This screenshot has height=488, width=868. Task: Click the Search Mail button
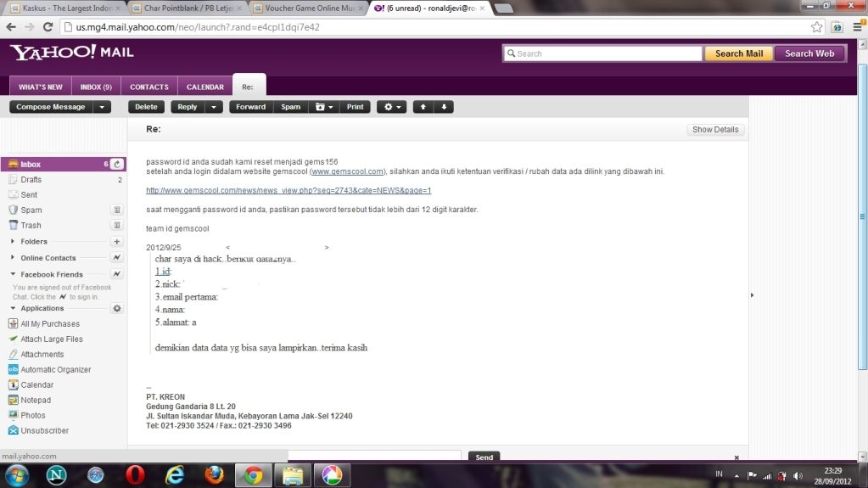coord(738,53)
